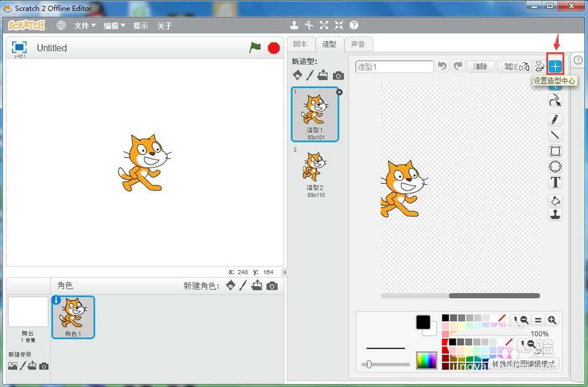The height and width of the screenshot is (387, 588).
Task: Select the pencil drawing tool
Action: [555, 120]
